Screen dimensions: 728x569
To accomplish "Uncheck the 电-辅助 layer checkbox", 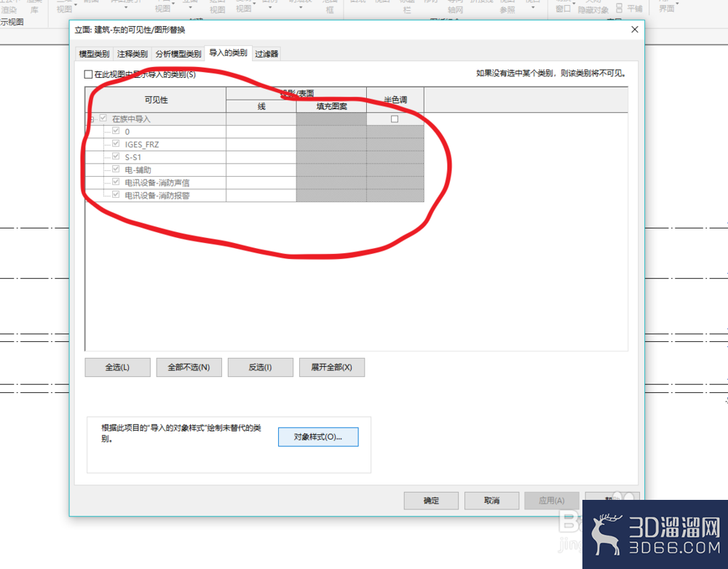I will 116,170.
